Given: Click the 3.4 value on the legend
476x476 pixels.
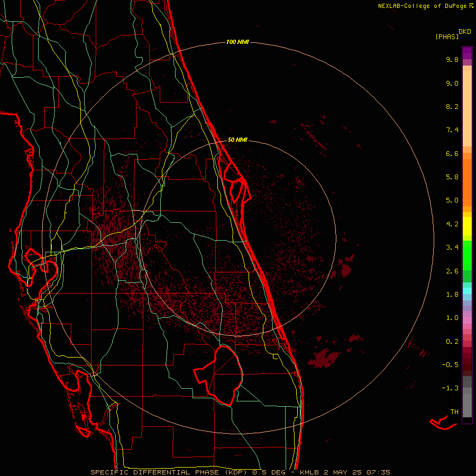Looking at the screenshot, I should [452, 248].
